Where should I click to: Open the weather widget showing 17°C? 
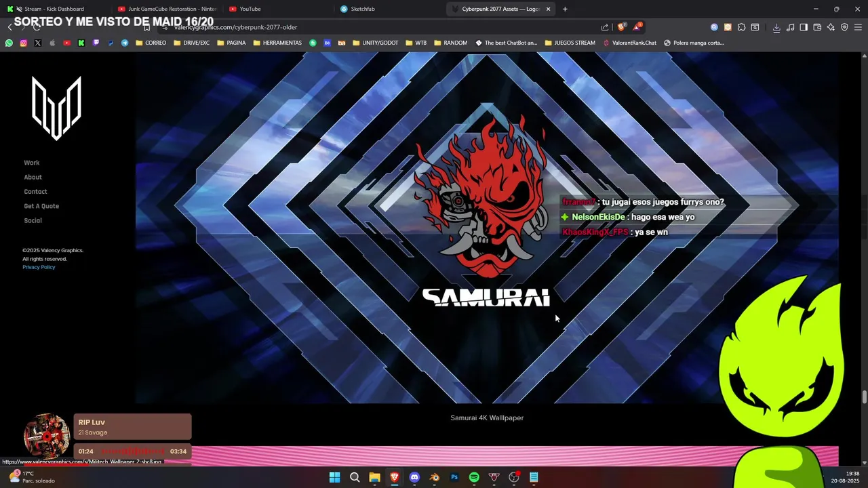(x=31, y=477)
